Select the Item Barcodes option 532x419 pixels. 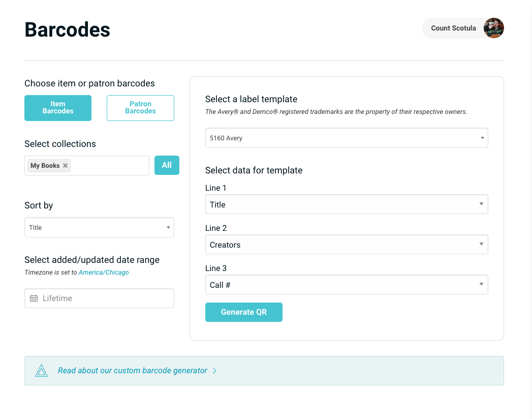tap(58, 108)
